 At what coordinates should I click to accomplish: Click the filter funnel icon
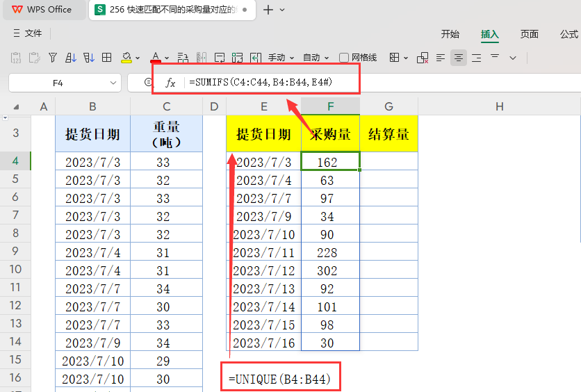(x=53, y=58)
